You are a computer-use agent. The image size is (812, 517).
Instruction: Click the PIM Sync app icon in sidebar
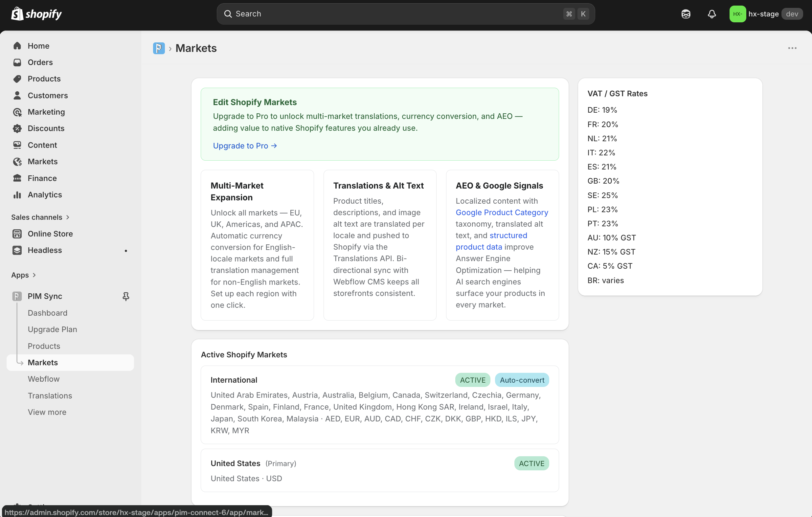pyautogui.click(x=17, y=296)
